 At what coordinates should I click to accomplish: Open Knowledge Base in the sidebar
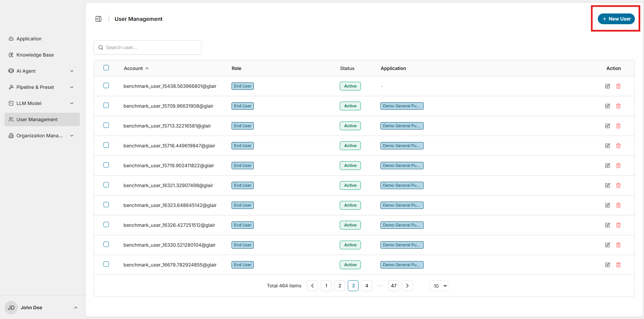tap(35, 55)
